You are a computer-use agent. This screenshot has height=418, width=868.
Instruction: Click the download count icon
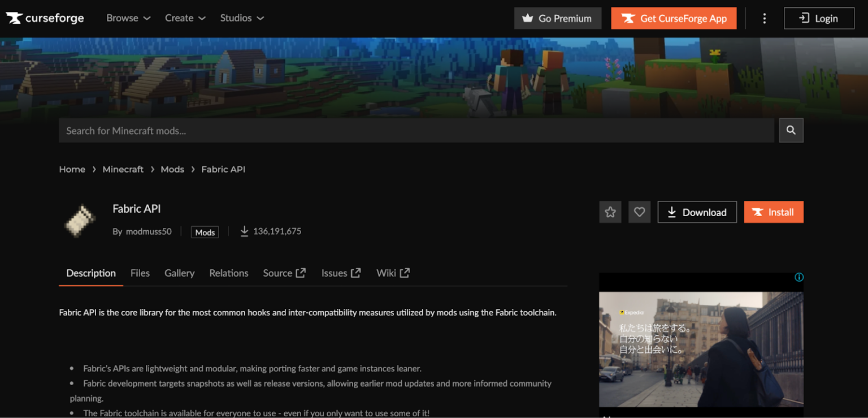(x=244, y=231)
